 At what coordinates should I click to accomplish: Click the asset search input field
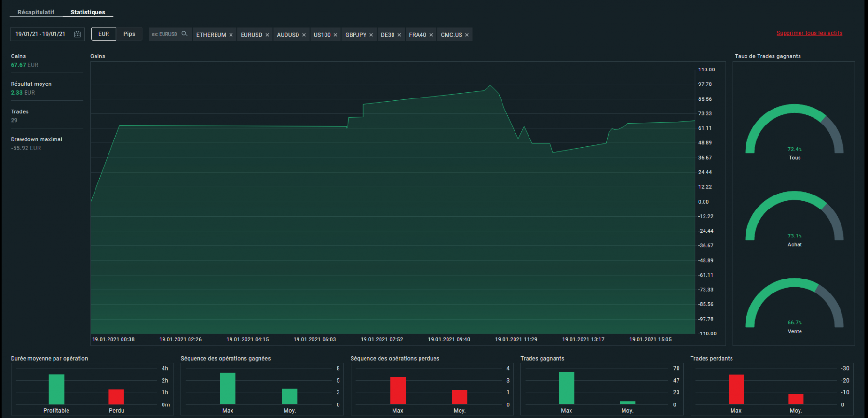tap(170, 34)
